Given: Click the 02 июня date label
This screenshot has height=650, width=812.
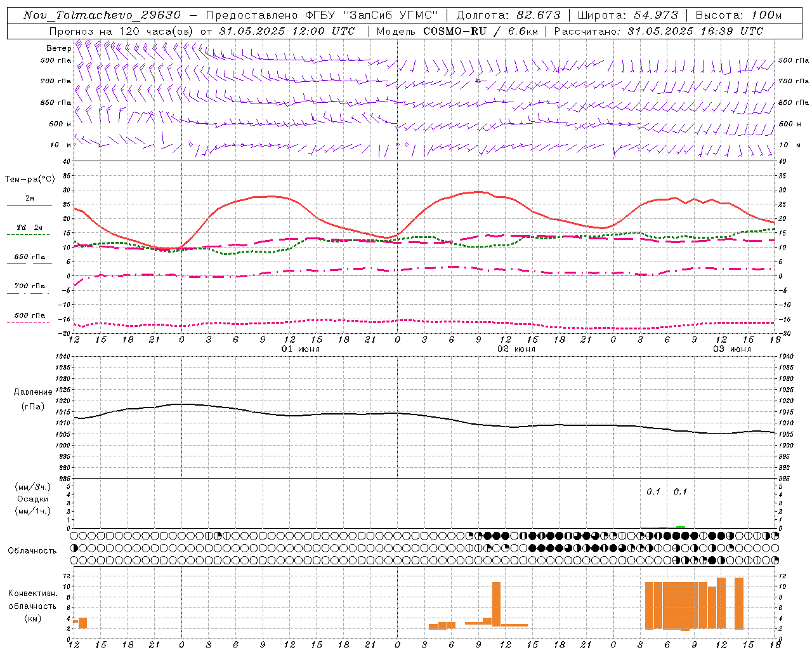Looking at the screenshot, I should [516, 349].
